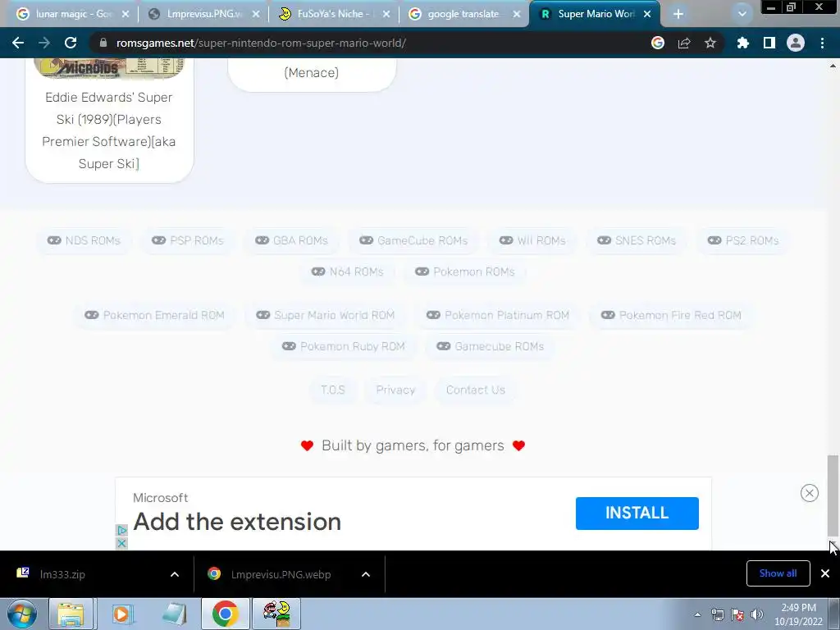This screenshot has width=840, height=630.
Task: Open the Google icon in address bar
Action: pyautogui.click(x=657, y=43)
